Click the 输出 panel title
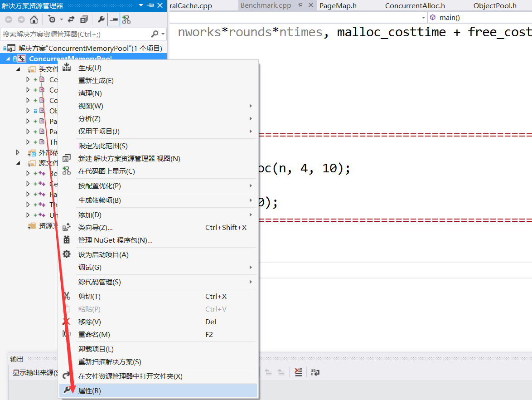 [x=17, y=359]
